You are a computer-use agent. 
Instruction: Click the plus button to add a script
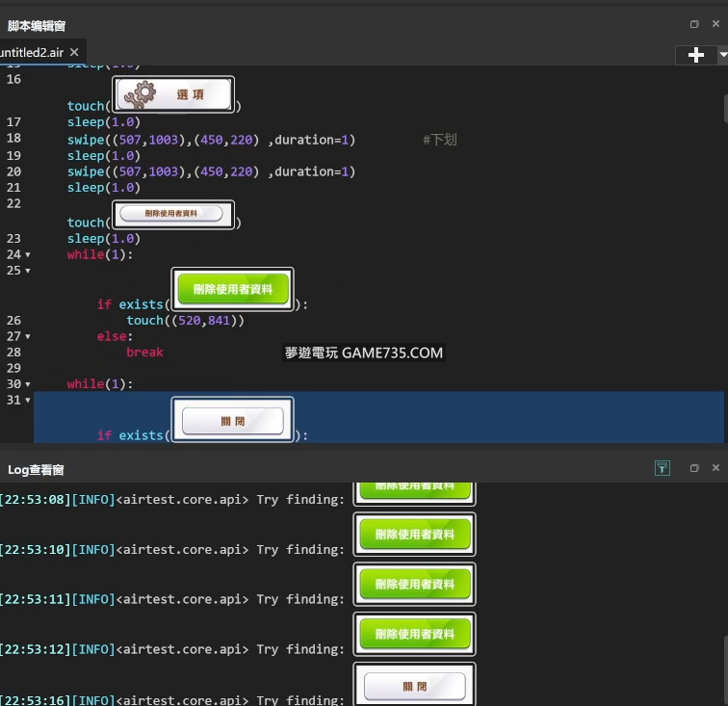coord(696,55)
